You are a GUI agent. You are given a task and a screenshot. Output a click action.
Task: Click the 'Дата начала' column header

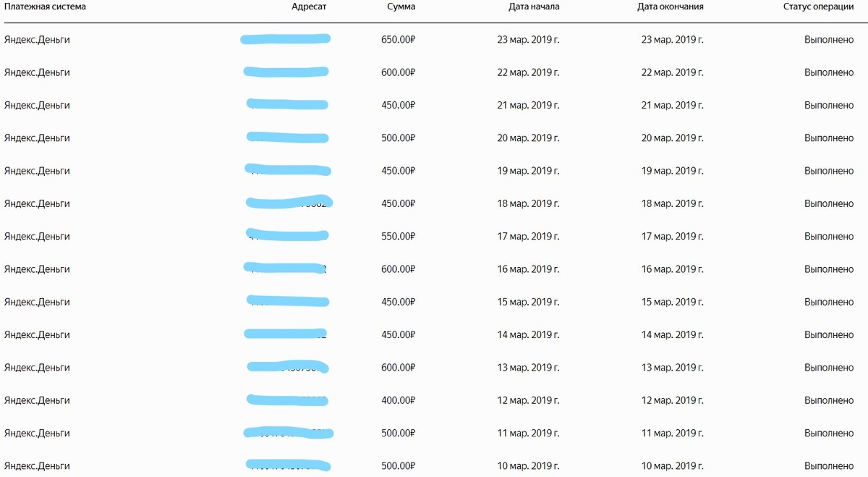(534, 7)
